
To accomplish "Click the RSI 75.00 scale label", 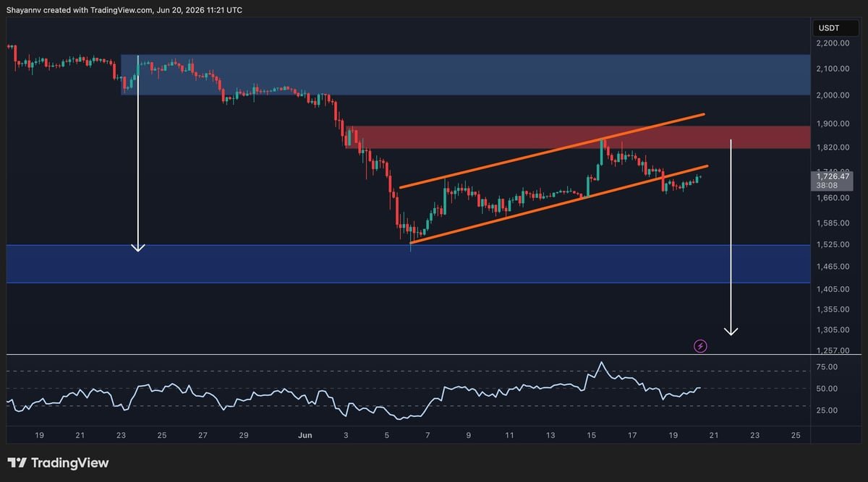I will (x=827, y=367).
